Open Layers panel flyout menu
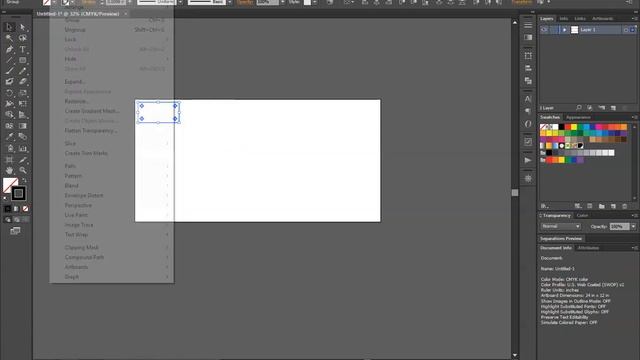The image size is (640, 360). coord(634,18)
